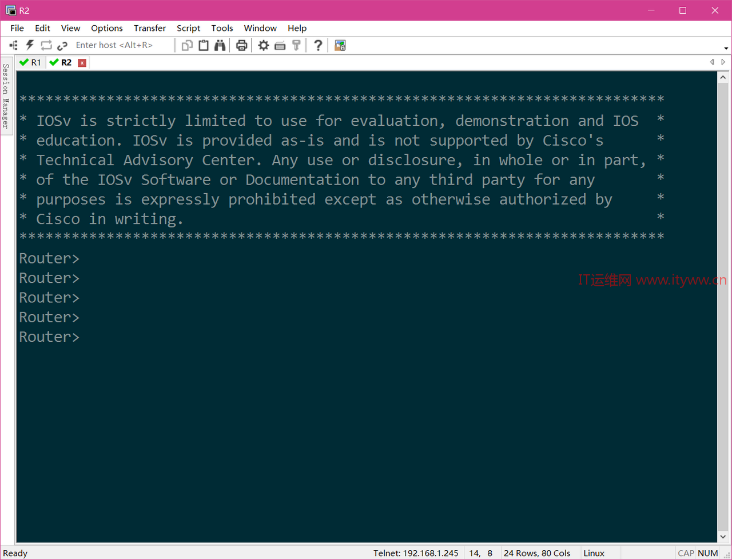The image size is (732, 560).
Task: Click the Reconnect arrows icon
Action: pos(46,45)
